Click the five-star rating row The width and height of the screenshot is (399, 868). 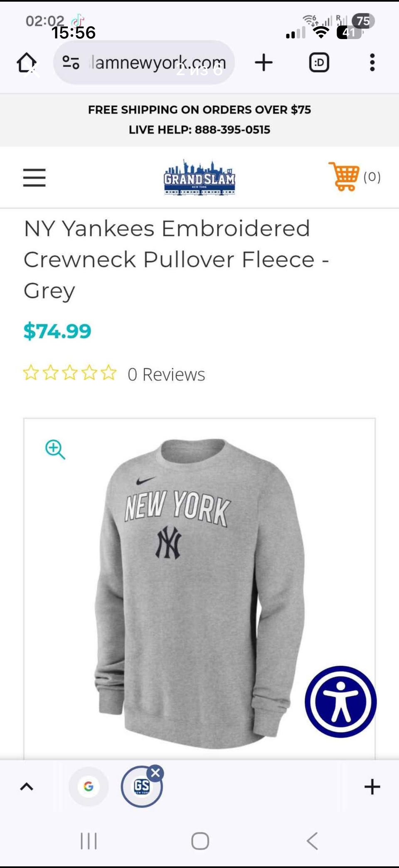(70, 373)
